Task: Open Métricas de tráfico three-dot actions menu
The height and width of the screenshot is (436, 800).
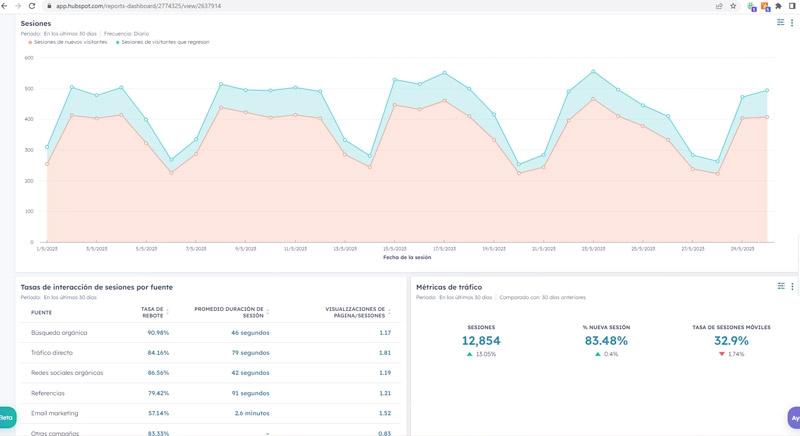Action: click(x=792, y=286)
